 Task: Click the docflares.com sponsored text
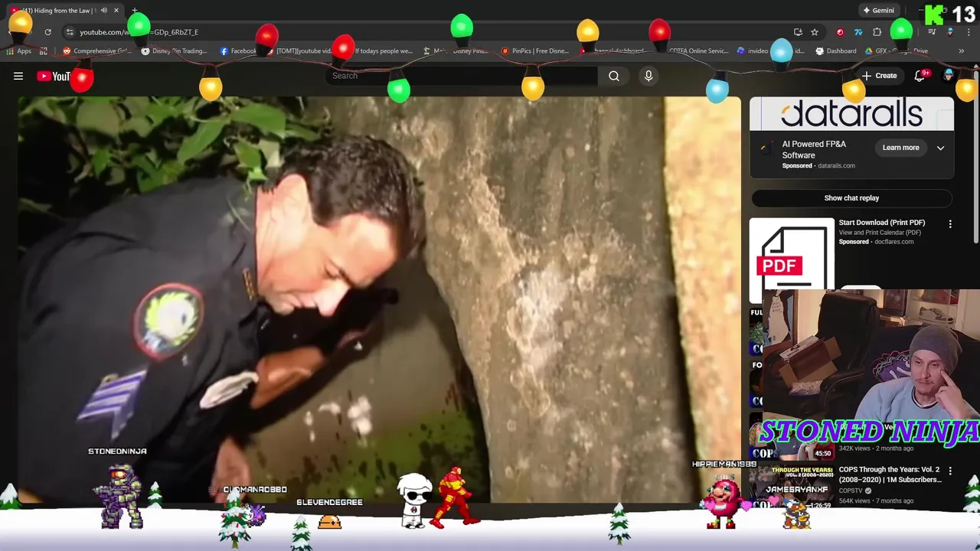pos(893,242)
